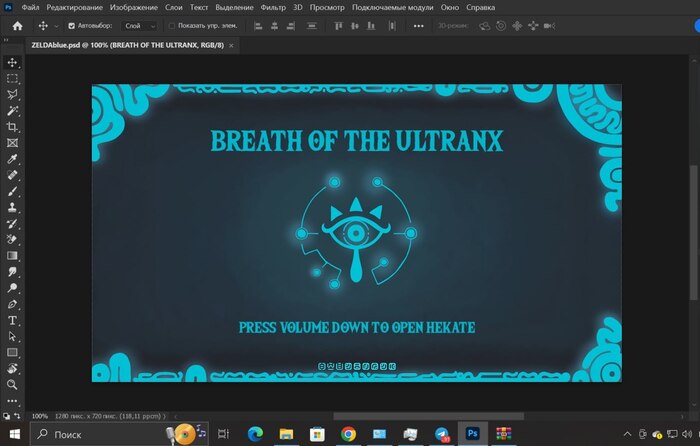Select the Move tool in the toolbar
Viewport: 700px width, 446px height.
[x=13, y=62]
